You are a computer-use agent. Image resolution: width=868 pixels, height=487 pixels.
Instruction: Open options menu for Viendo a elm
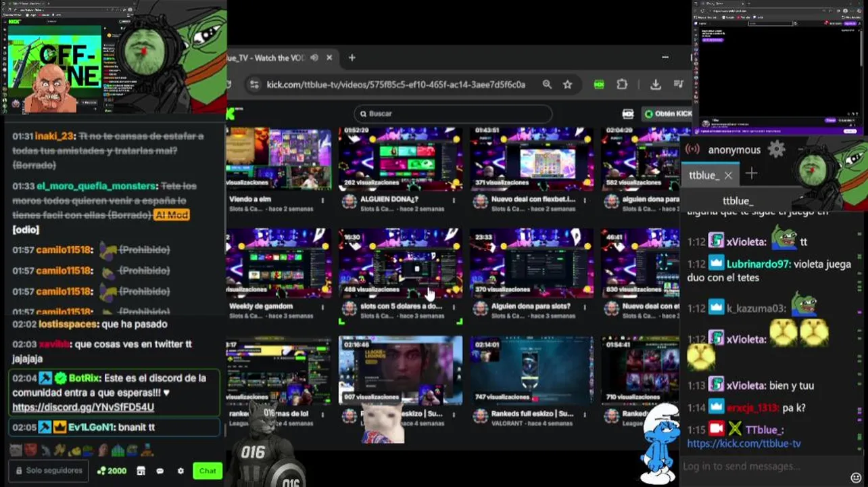[322, 200]
